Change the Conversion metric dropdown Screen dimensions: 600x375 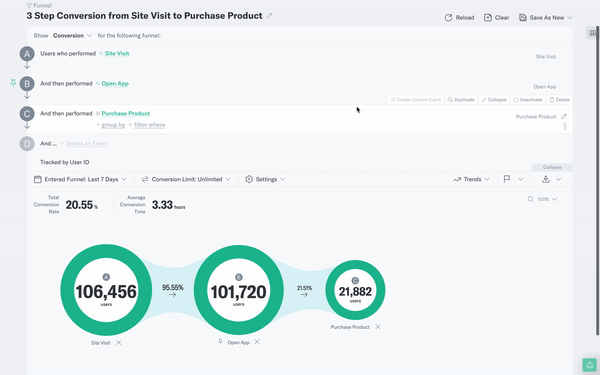(72, 36)
